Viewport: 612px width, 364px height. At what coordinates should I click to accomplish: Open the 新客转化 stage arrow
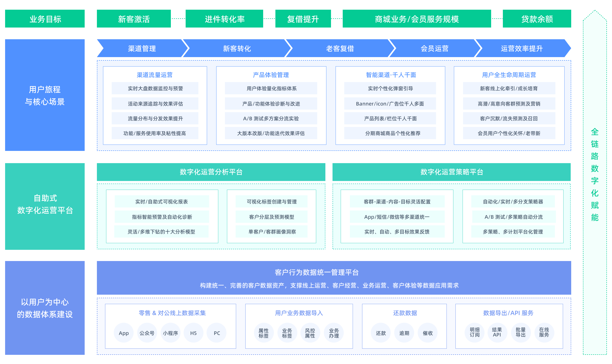tap(237, 48)
